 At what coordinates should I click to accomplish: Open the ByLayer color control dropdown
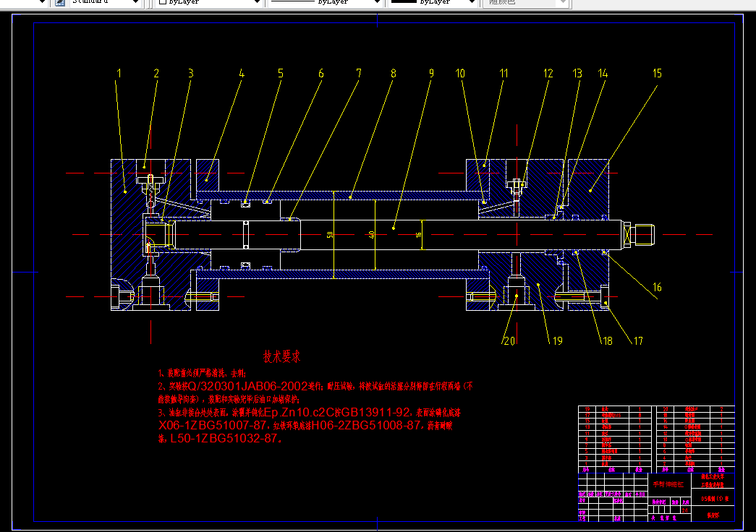(x=209, y=2)
